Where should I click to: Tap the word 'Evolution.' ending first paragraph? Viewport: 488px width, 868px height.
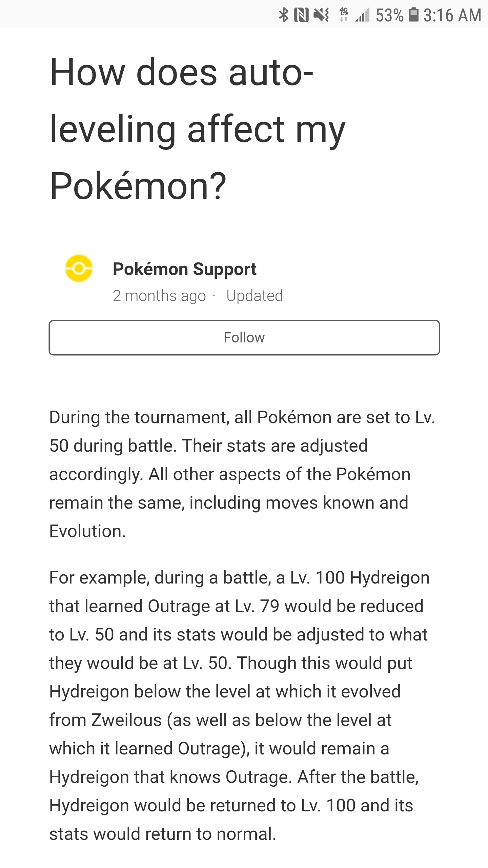point(87,531)
